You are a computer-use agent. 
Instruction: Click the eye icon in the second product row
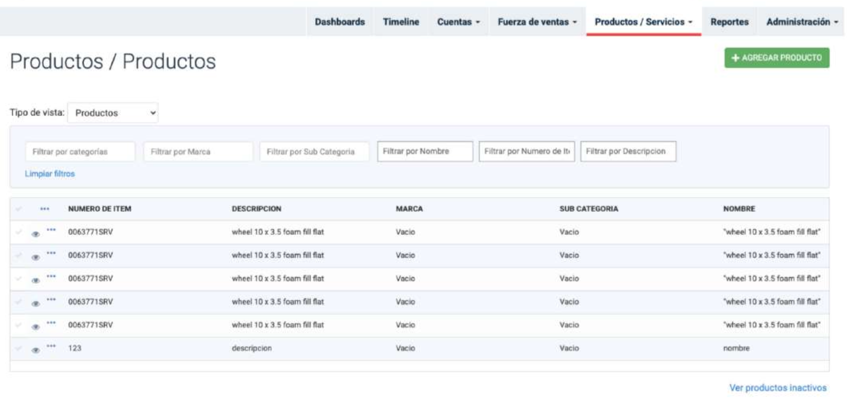(36, 257)
